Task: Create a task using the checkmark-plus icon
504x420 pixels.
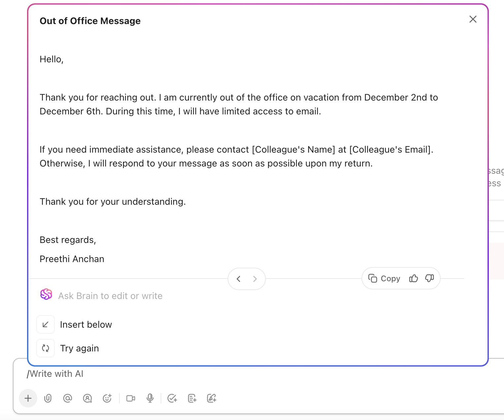Action: coord(172,398)
